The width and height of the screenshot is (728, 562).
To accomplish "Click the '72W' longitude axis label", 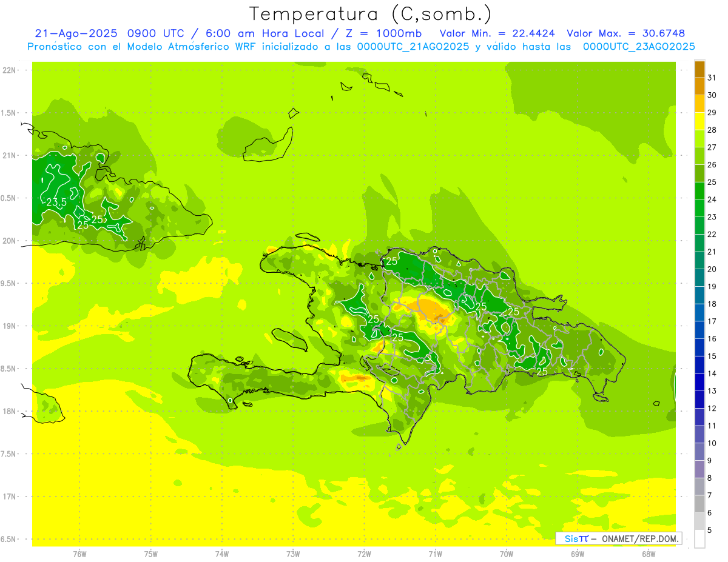I will pos(365,554).
